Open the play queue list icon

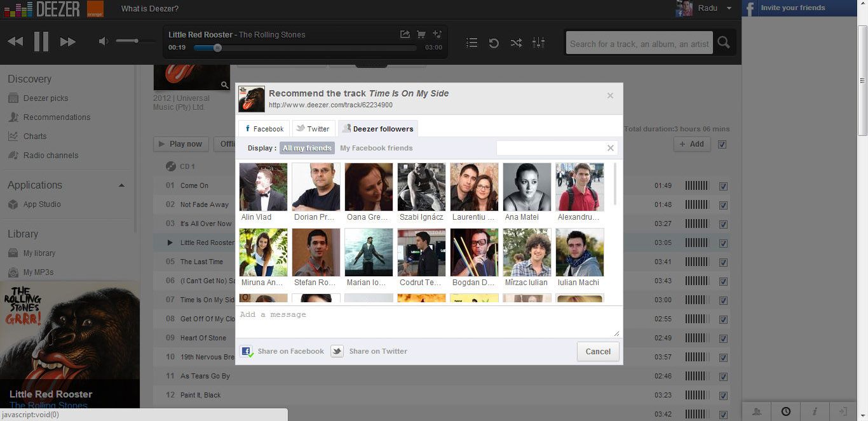(x=471, y=43)
